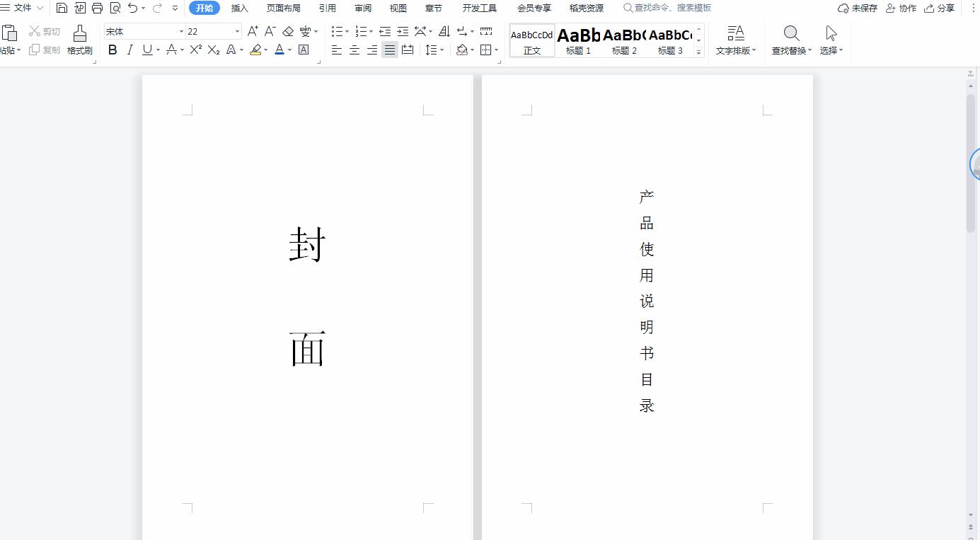Screen dimensions: 980x540
Task: Toggle italic formatting
Action: click(129, 50)
